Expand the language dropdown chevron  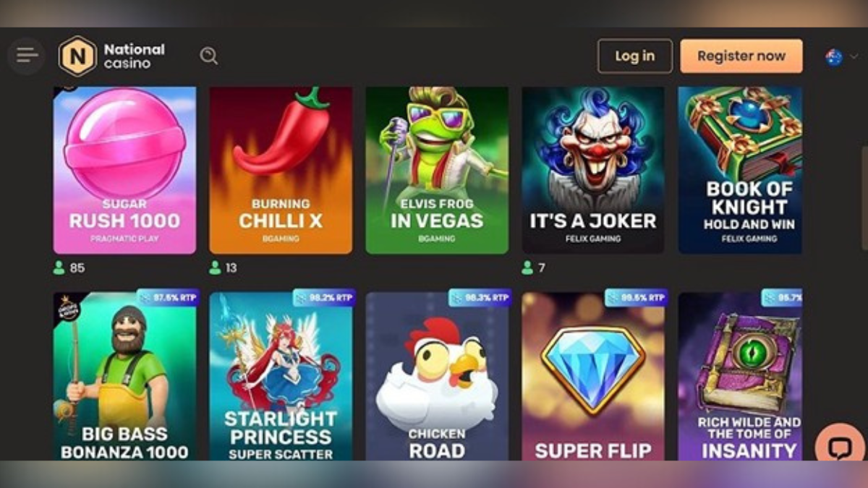[x=854, y=57]
